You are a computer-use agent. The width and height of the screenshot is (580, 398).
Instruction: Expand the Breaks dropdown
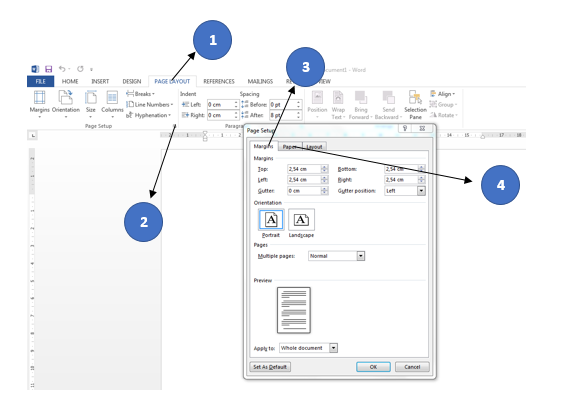pos(141,94)
